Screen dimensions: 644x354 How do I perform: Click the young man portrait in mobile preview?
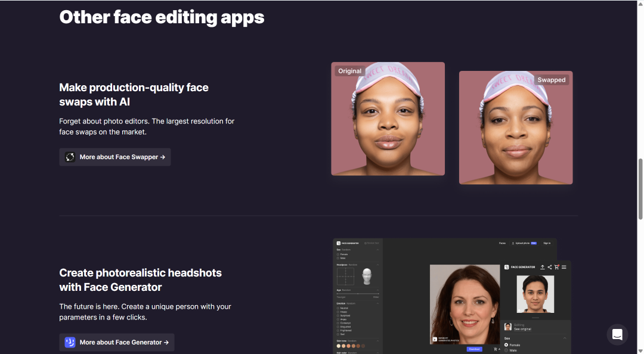(x=535, y=294)
